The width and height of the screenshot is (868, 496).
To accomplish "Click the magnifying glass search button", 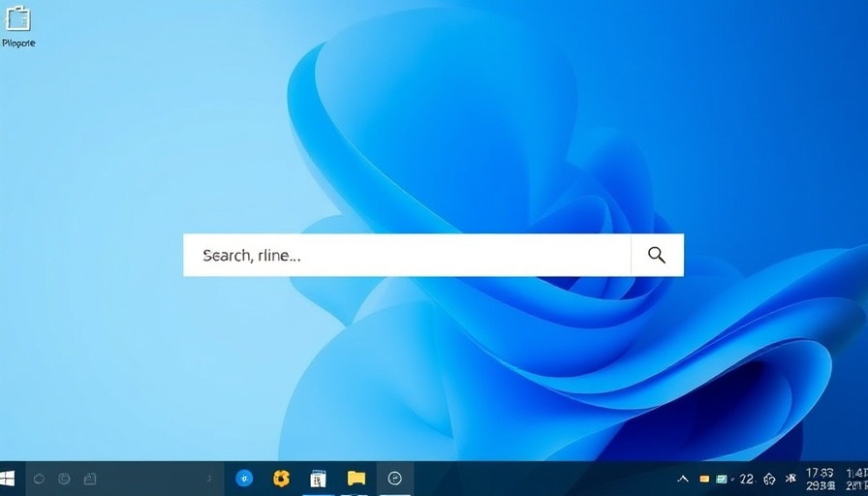I will pos(657,255).
